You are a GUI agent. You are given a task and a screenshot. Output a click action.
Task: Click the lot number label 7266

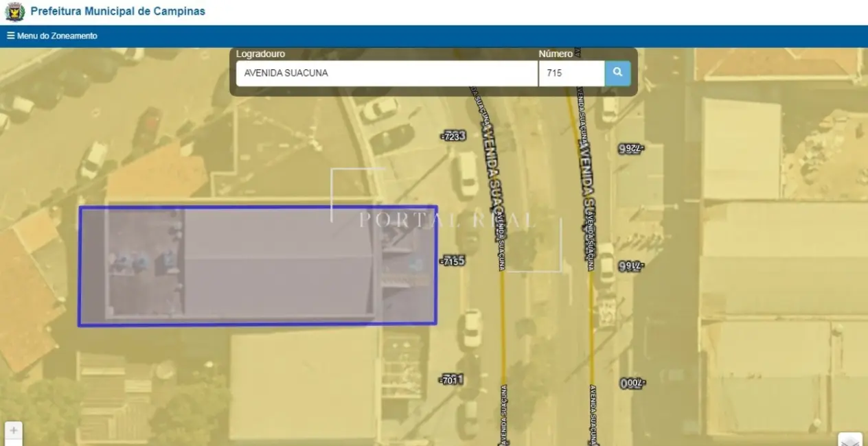(x=630, y=148)
